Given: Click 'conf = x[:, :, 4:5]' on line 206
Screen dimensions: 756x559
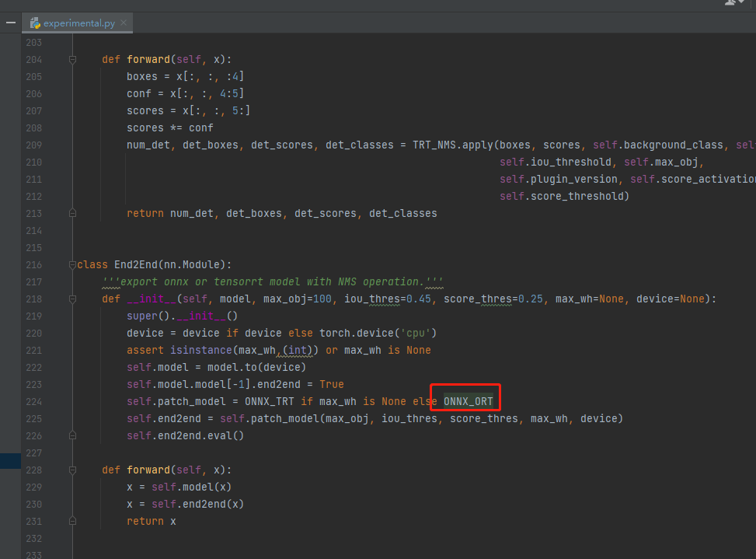Looking at the screenshot, I should point(186,93).
